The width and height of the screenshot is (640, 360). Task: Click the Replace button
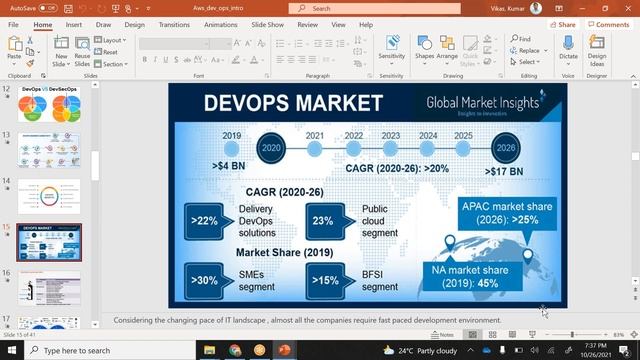pyautogui.click(x=525, y=51)
